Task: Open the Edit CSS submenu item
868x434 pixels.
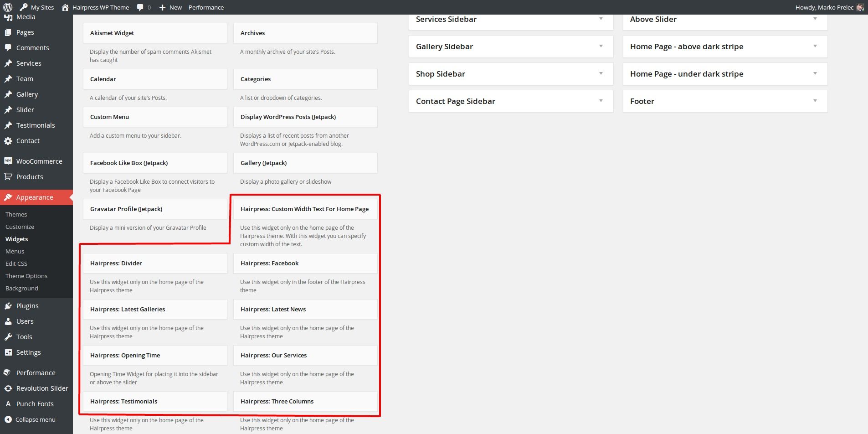Action: (x=16, y=263)
